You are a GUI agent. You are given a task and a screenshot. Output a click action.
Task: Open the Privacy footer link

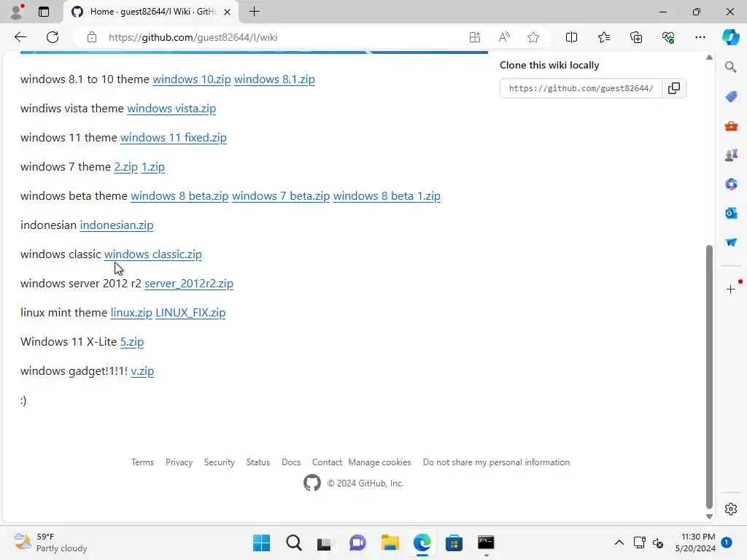tap(179, 462)
